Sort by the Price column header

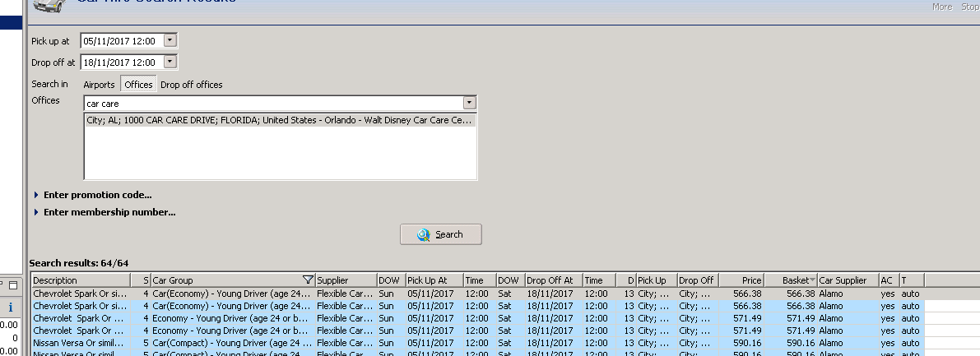[x=741, y=280]
